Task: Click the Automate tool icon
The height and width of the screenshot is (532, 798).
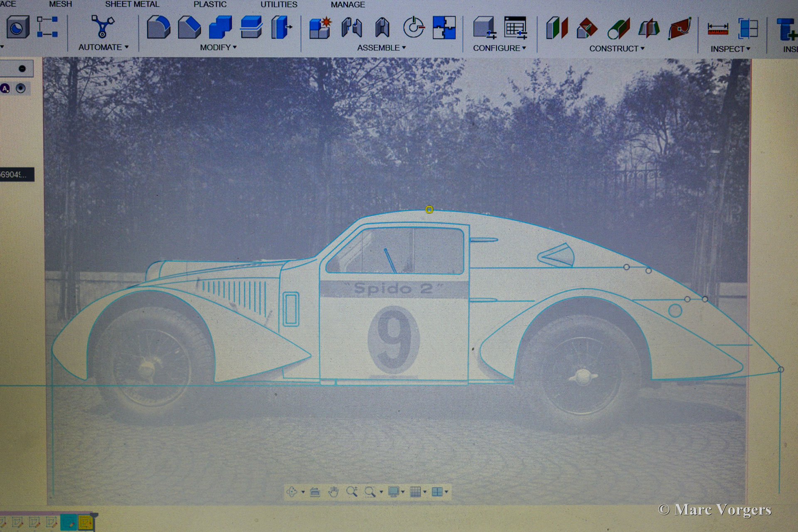Action: coord(102,27)
